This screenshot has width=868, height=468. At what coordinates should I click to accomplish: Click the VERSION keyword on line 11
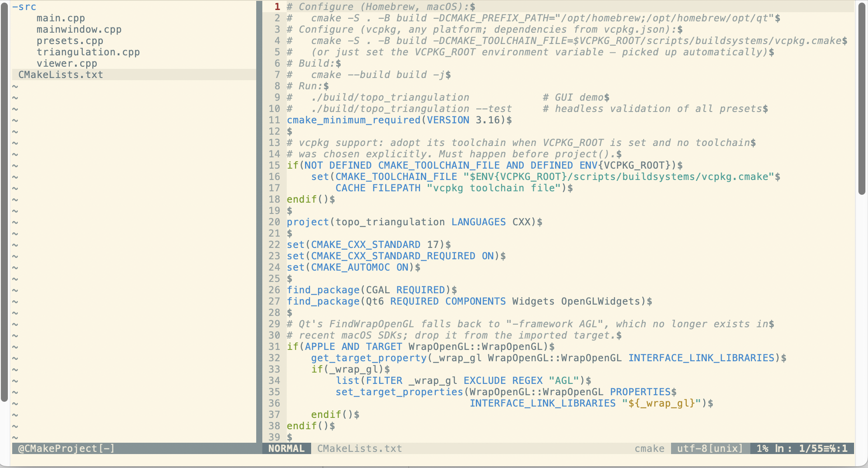click(x=448, y=120)
